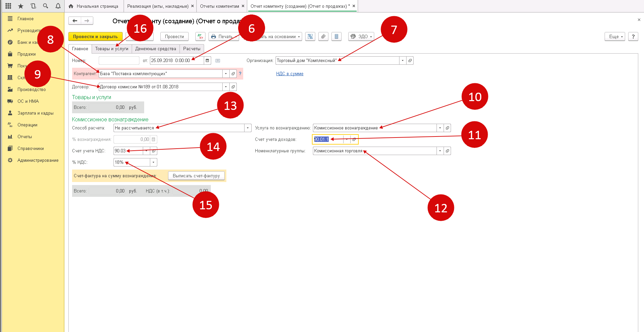Open the sections menu grid icon
644x332 pixels.
(8, 6)
